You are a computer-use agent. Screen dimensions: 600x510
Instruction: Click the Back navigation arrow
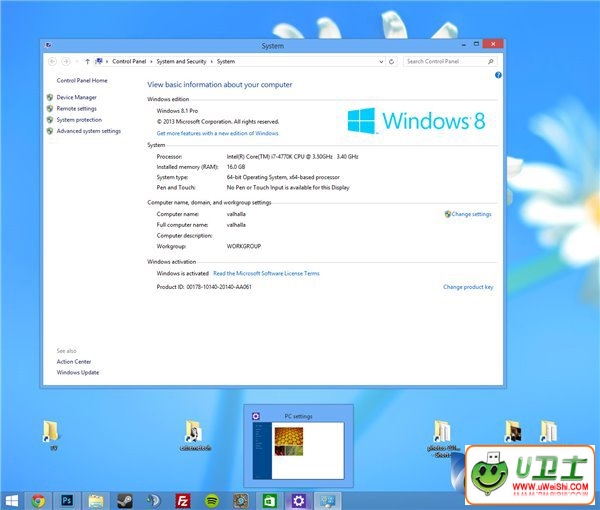(52, 61)
